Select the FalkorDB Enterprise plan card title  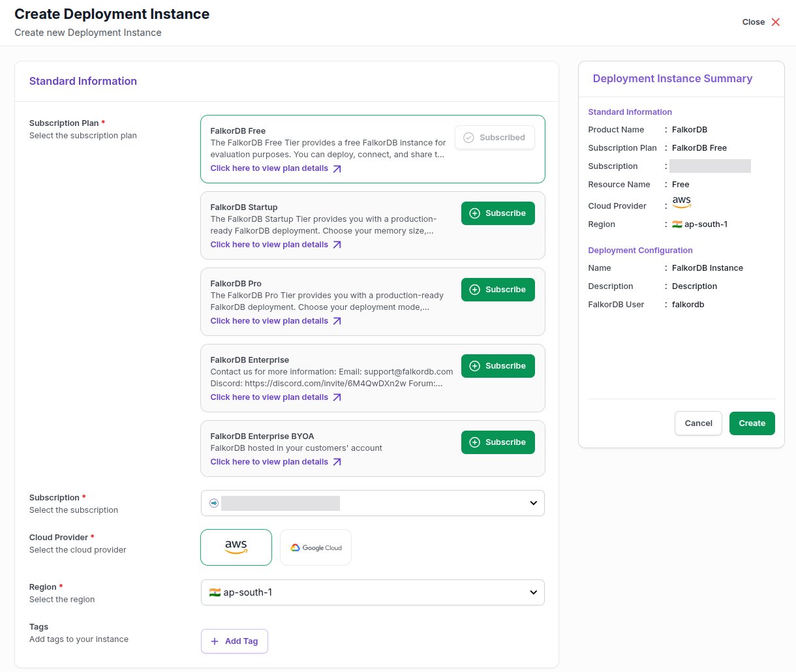pos(250,360)
